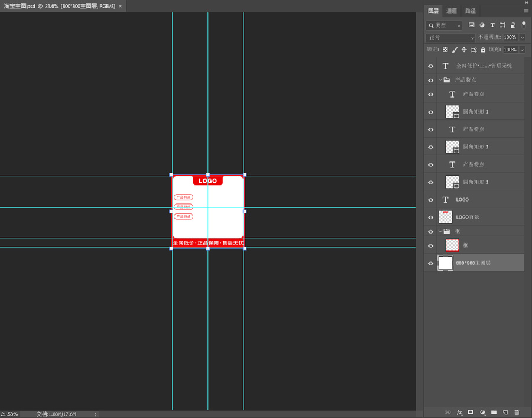Click the 文档:1.83M/17.6M status text
The width and height of the screenshot is (532, 418).
[56, 414]
